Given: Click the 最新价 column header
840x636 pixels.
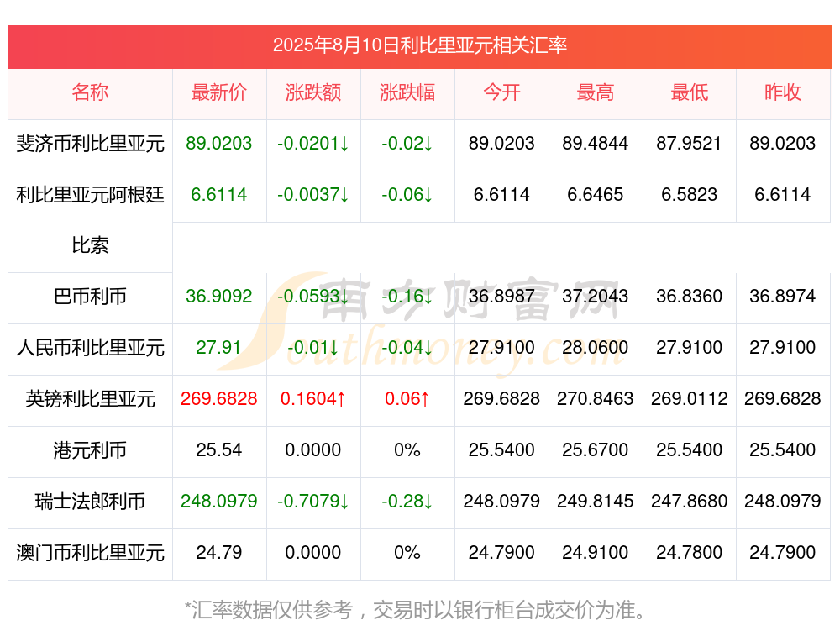Looking at the screenshot, I should tap(219, 92).
